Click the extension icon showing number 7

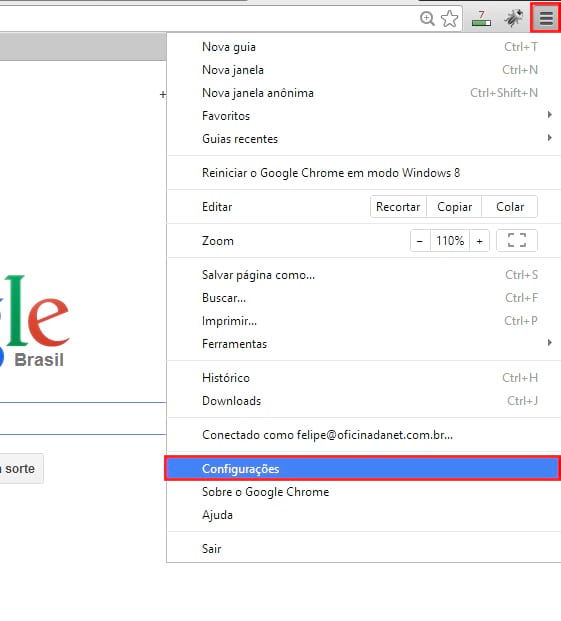pyautogui.click(x=481, y=18)
